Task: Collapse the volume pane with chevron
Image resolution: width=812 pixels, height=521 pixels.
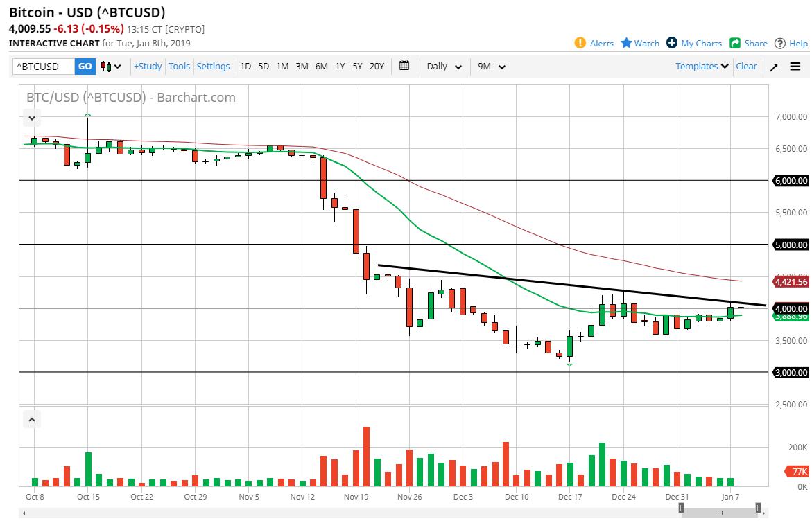Action: coord(32,419)
